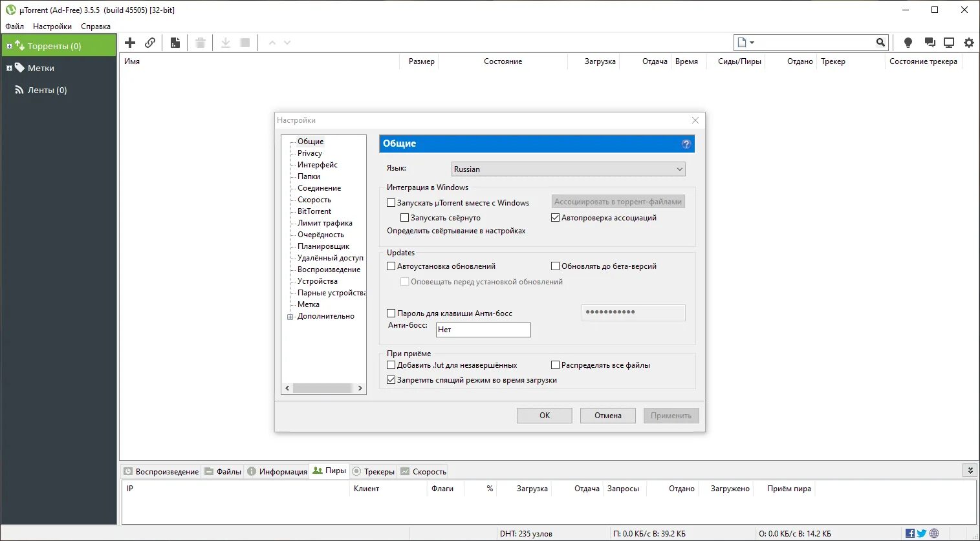Uncheck Автопроверка ассоциаций checkbox
Screen dimensions: 980x541
(x=555, y=218)
